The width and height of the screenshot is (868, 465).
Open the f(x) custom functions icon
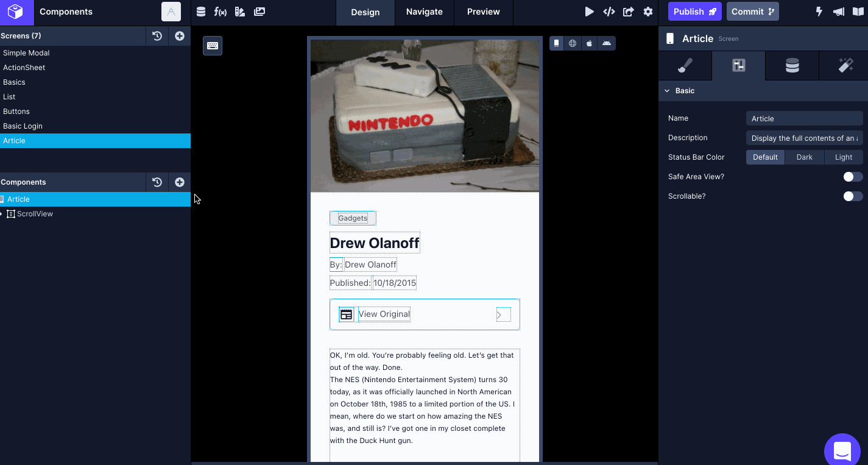click(x=221, y=12)
